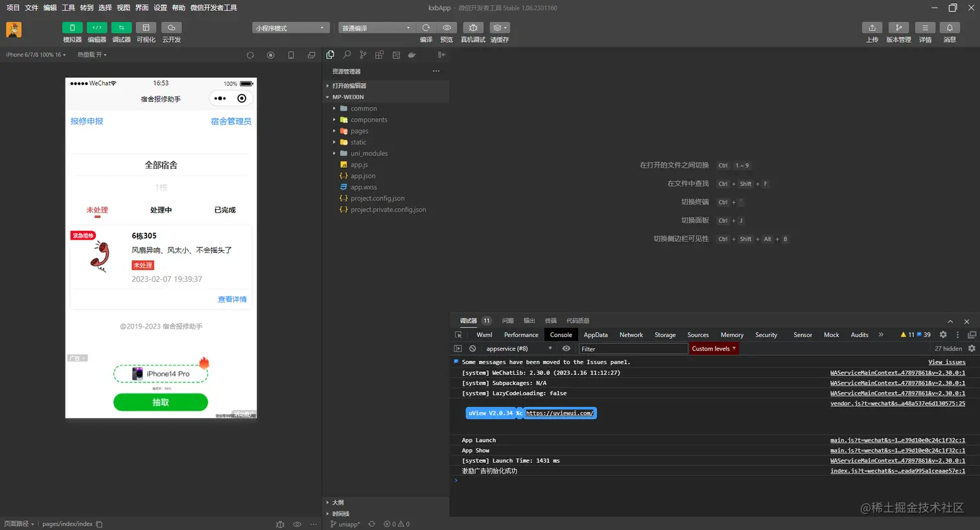980x530 pixels.
Task: Open the compile mode dropdown
Action: click(377, 28)
